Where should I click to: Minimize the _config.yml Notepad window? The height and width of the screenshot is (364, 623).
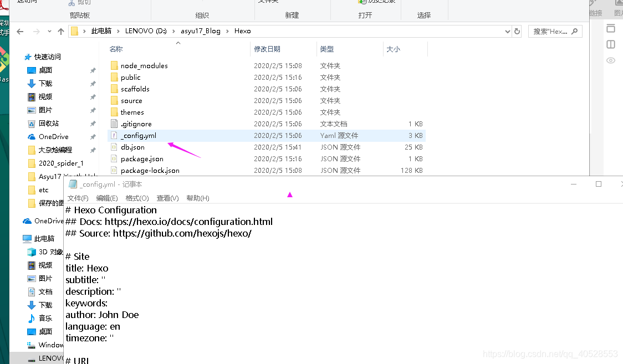[x=574, y=184]
